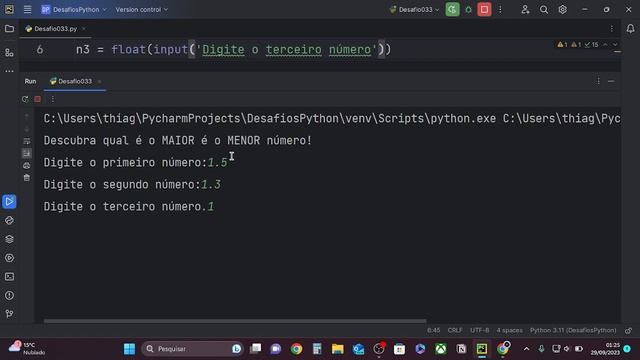The image size is (640, 360).
Task: Close the Desafio033.py editor tab
Action: pyautogui.click(x=84, y=29)
